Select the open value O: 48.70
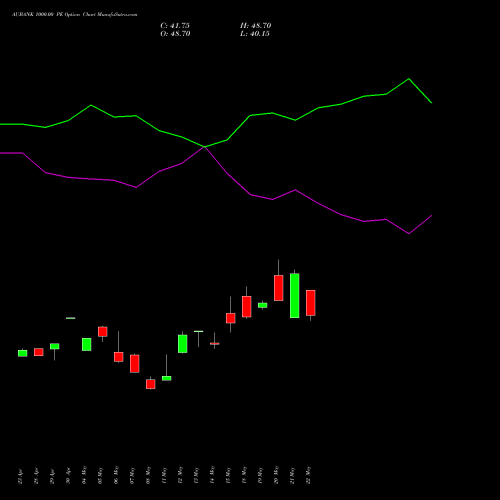 coord(175,34)
